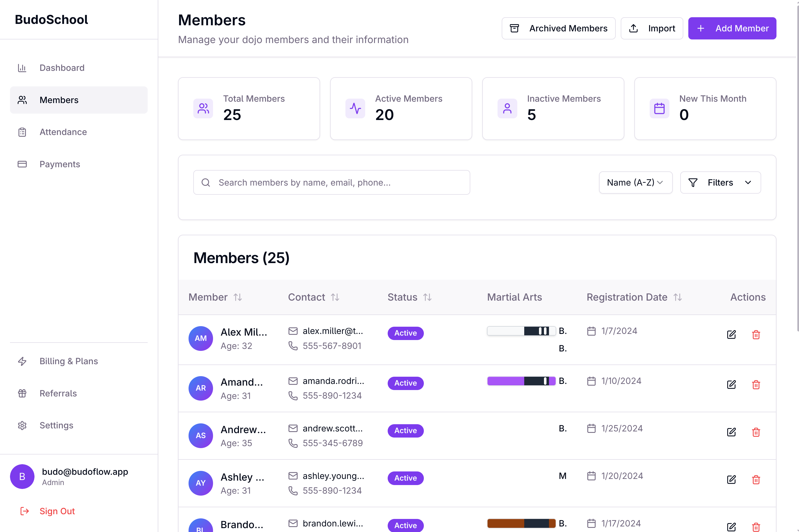
Task: Click the Import button
Action: coord(652,28)
